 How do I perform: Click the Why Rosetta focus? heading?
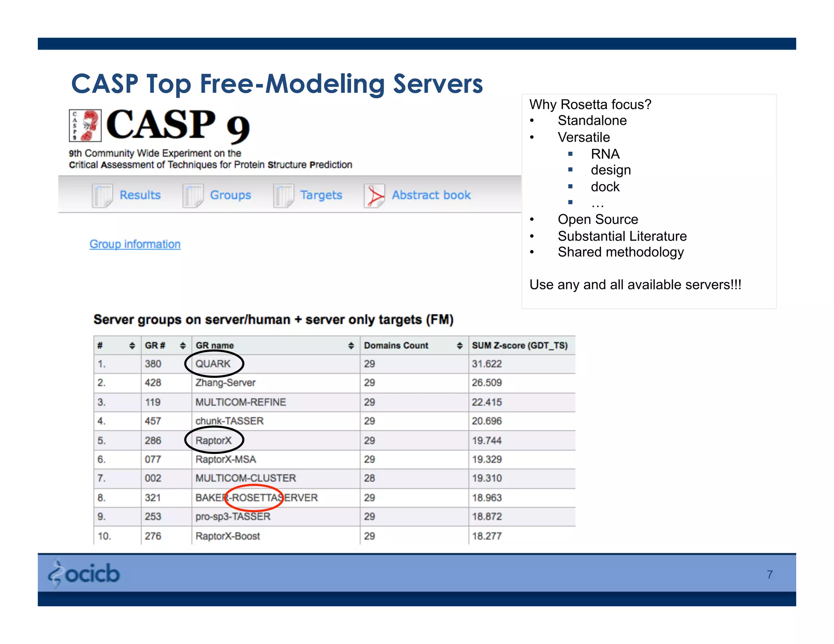click(590, 105)
